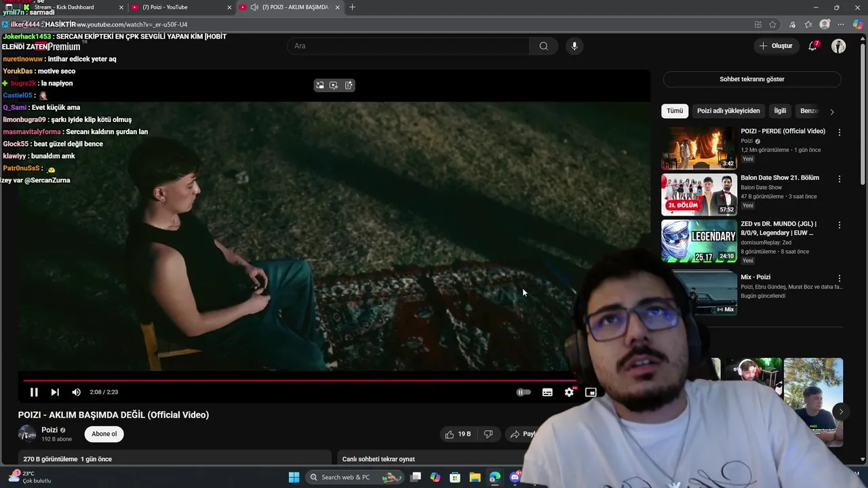The image size is (868, 488).
Task: Click the '270 B görüntüleme 1 gün önce' text
Action: click(x=67, y=459)
